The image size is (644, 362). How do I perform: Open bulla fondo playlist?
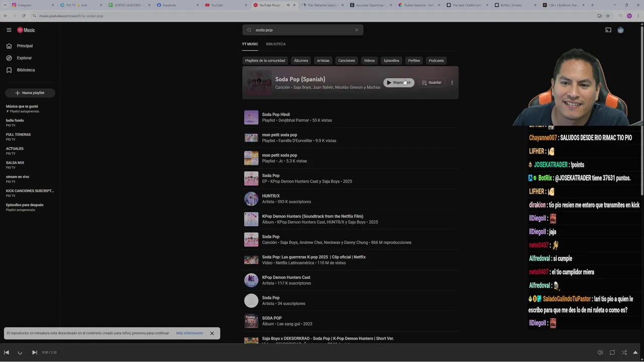click(30, 123)
